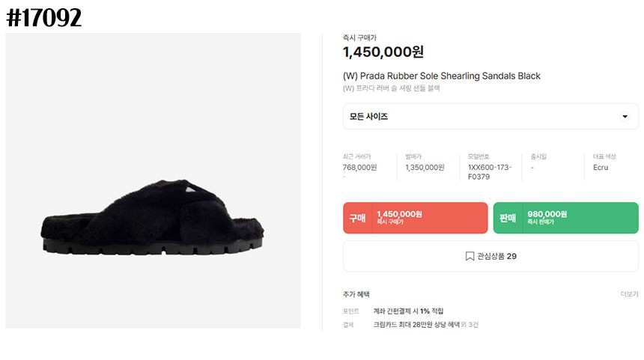Click the bookmark icon beside 관심상품
644x360 pixels.
coord(470,256)
